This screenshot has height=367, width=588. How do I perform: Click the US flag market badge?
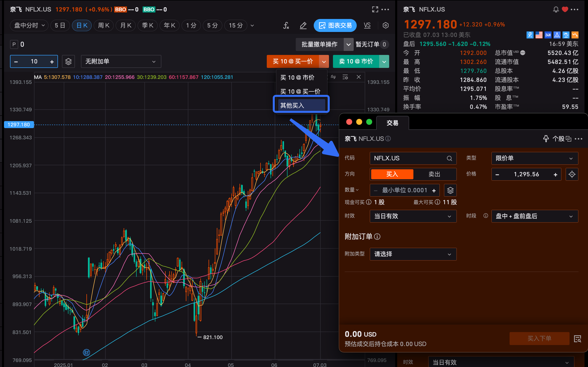point(539,35)
